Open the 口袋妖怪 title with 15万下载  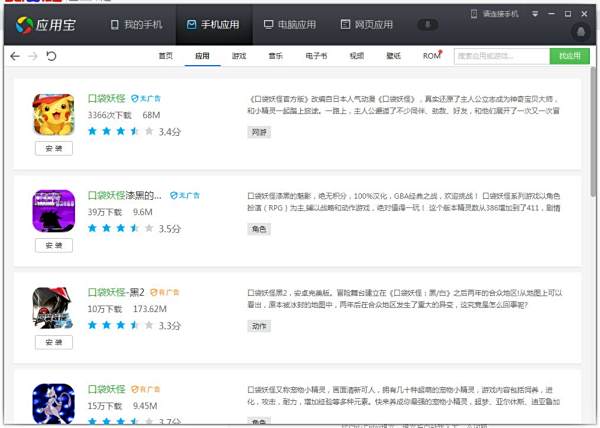click(107, 389)
